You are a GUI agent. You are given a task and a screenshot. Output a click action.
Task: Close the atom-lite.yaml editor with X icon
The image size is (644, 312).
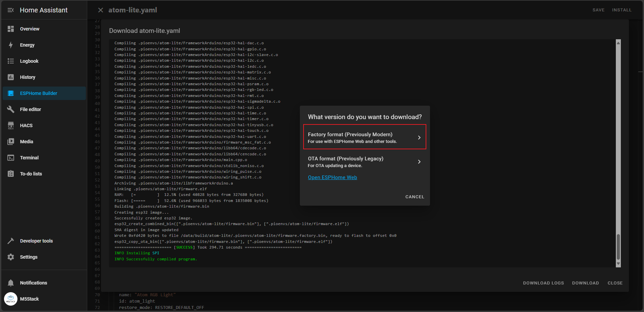(100, 10)
